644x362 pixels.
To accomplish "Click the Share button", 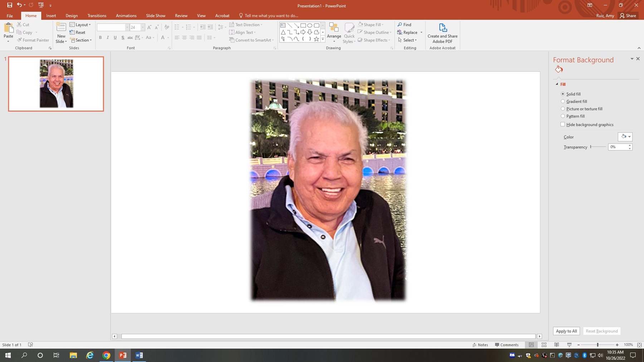I will click(628, 15).
